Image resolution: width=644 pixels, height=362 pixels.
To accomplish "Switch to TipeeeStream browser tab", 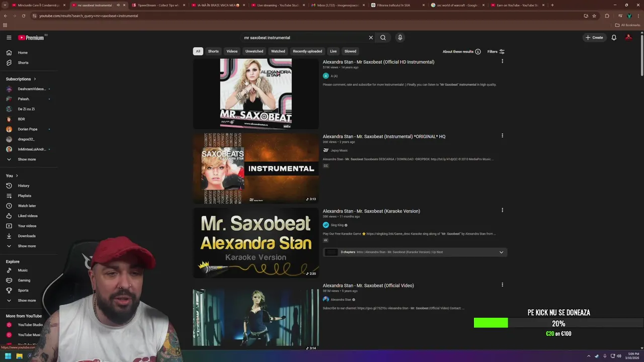I will 158,5.
